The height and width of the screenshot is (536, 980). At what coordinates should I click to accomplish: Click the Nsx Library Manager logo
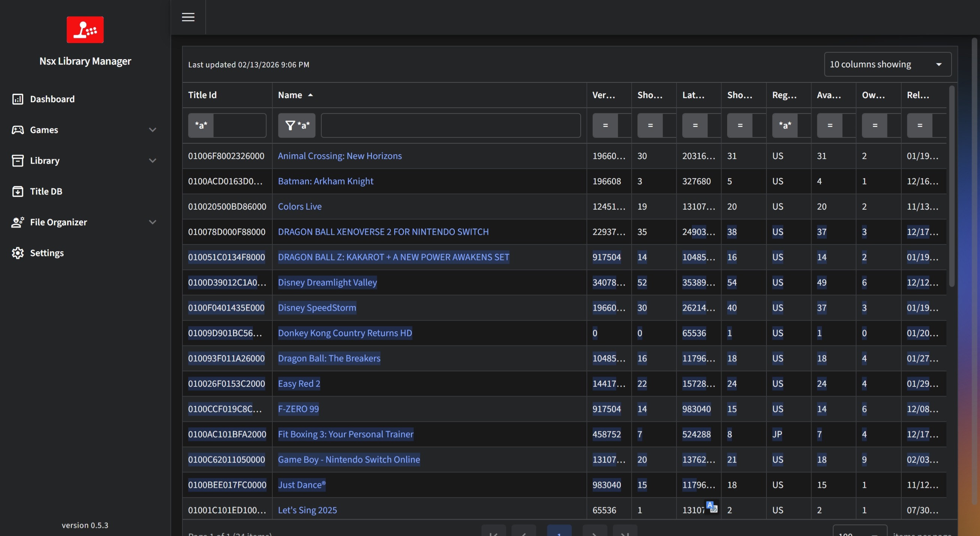click(85, 30)
